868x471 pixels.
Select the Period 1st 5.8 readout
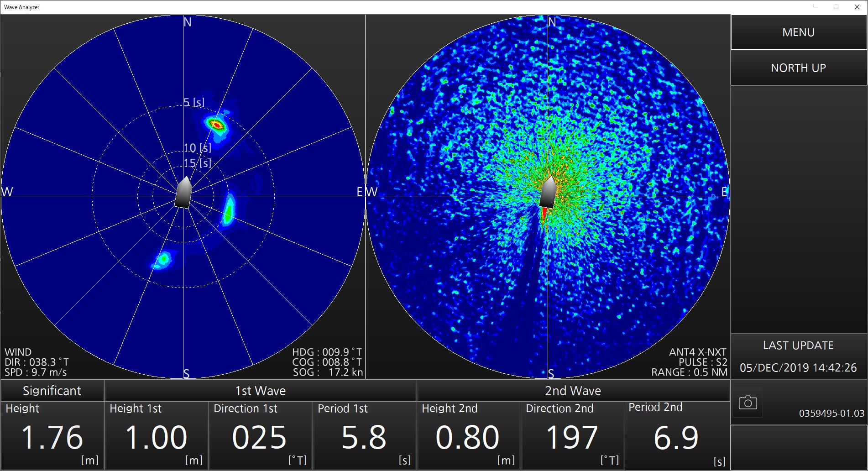(x=365, y=435)
